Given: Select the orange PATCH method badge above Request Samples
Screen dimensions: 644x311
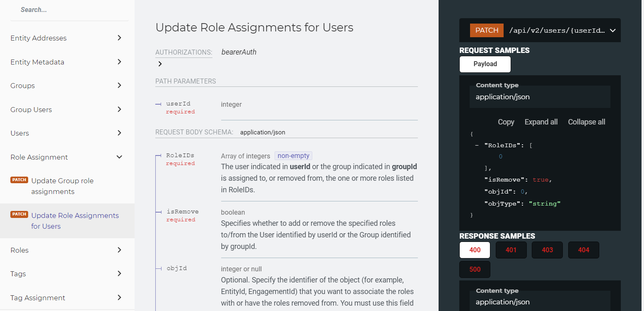Looking at the screenshot, I should coord(486,30).
